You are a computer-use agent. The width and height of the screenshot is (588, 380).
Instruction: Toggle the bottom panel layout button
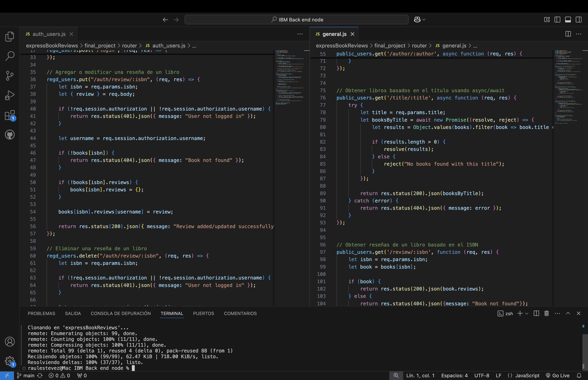(568, 20)
